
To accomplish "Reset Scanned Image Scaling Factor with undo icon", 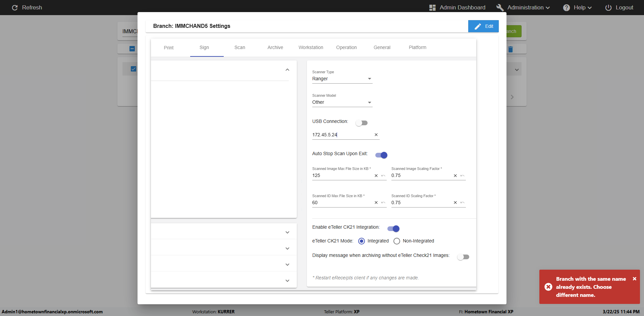I will 462,176.
